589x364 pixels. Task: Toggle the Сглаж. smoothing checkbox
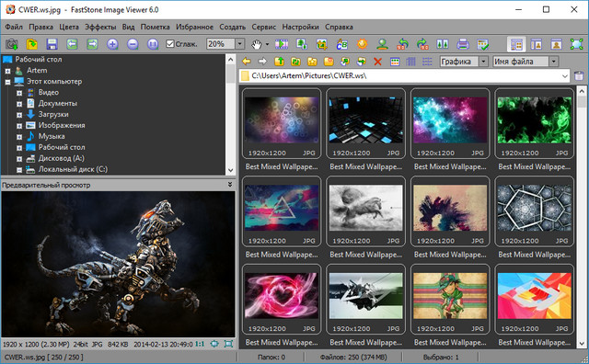click(x=170, y=44)
